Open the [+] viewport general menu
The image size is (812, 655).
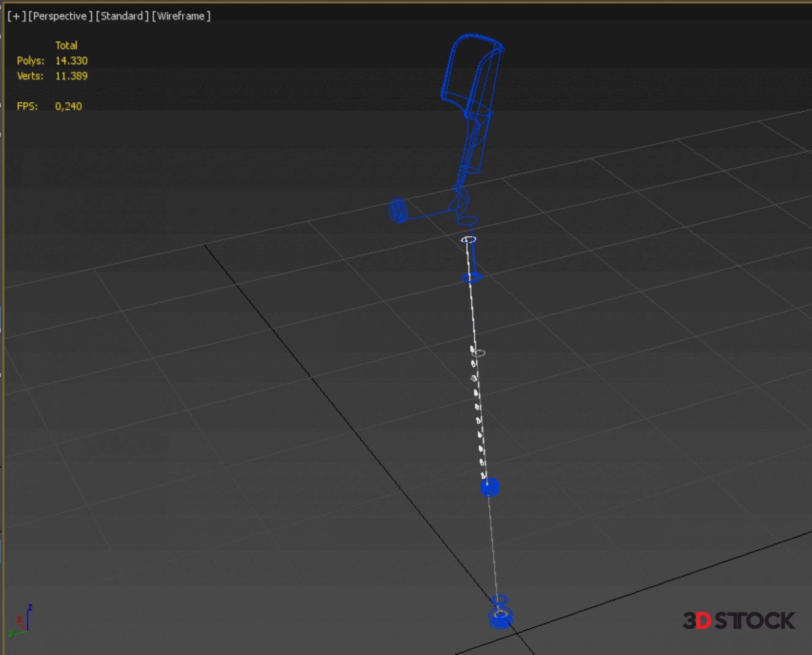pyautogui.click(x=16, y=16)
